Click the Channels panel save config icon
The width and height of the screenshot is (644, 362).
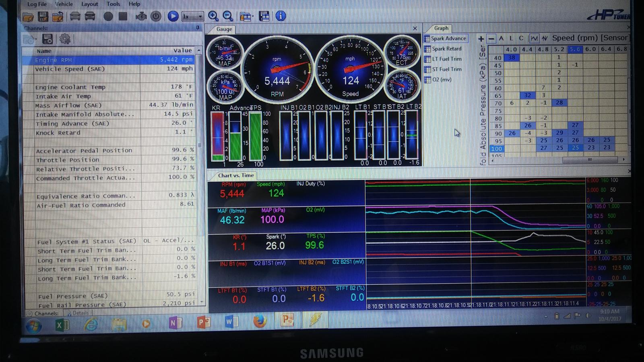click(x=47, y=39)
